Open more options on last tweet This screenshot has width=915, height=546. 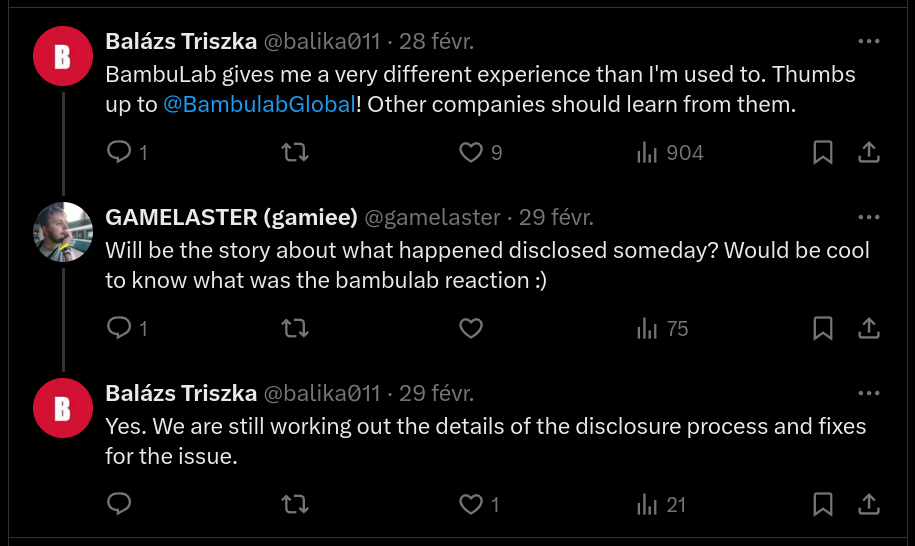[x=869, y=393]
